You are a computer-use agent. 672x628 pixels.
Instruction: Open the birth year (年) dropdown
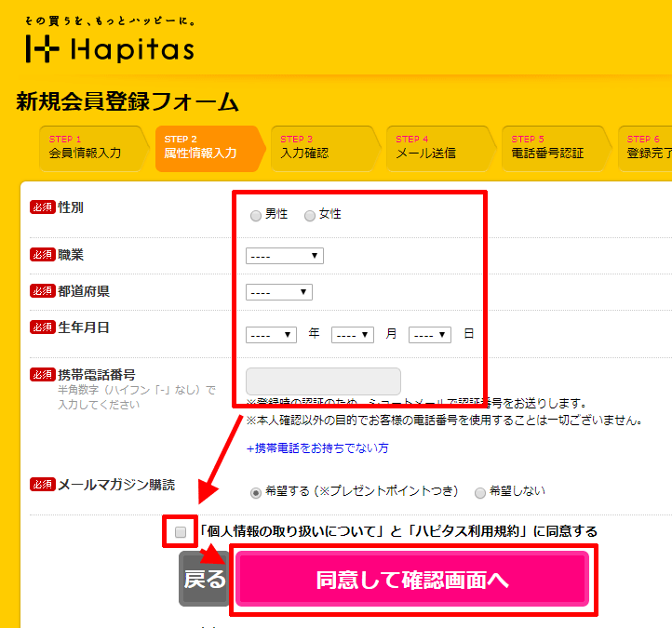271,335
